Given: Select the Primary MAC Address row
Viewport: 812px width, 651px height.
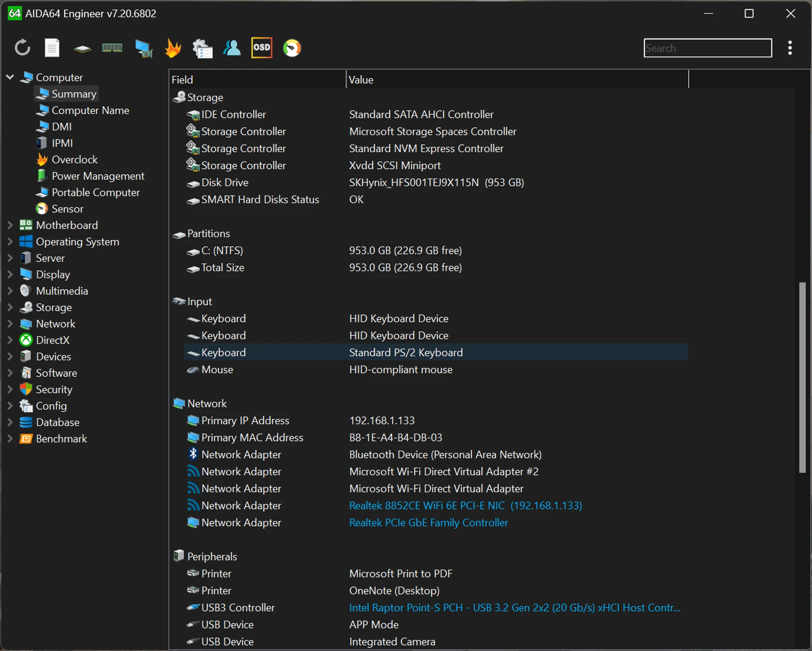Looking at the screenshot, I should [436, 438].
